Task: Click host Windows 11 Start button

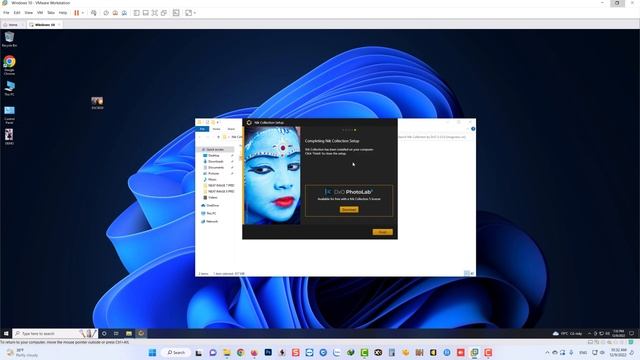Action: [x=152, y=352]
